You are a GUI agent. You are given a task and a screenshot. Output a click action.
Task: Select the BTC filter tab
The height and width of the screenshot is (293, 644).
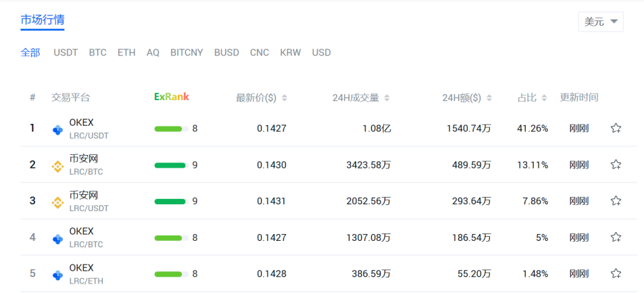97,53
